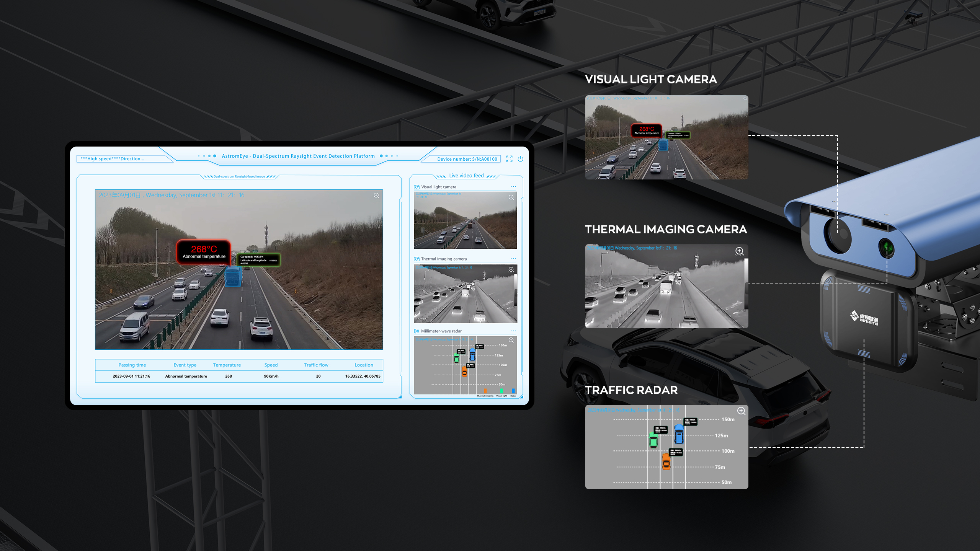
Task: Click the fullscreen expand icon in header
Action: tap(509, 159)
